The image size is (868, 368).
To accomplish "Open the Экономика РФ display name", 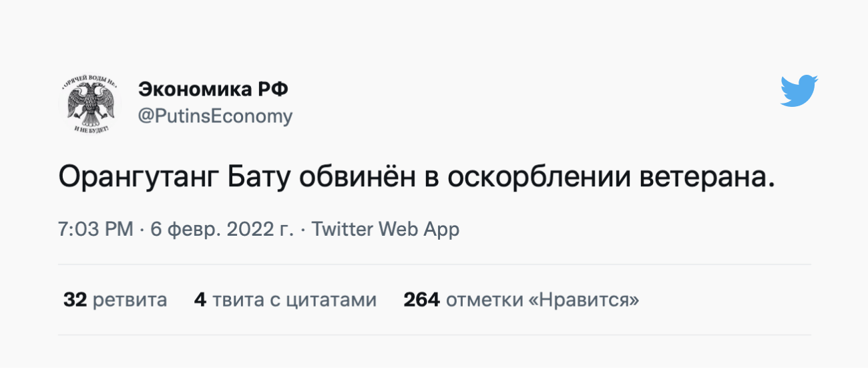I will pos(213,89).
